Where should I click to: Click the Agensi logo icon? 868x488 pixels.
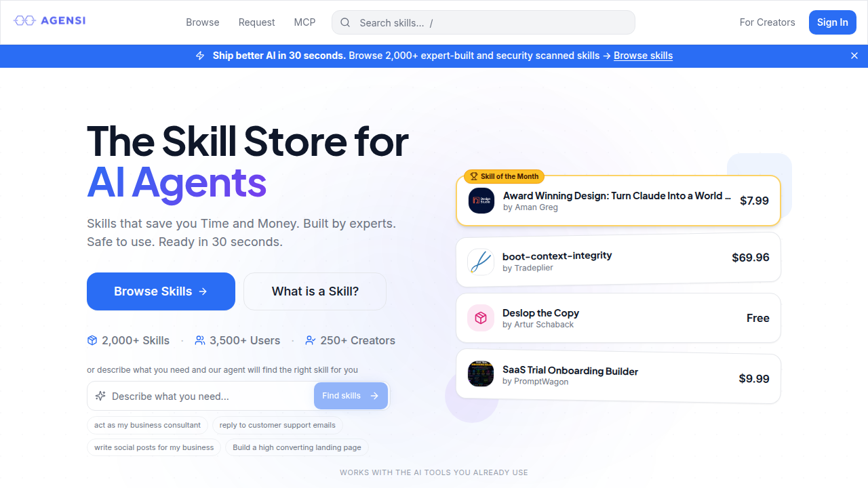(x=25, y=21)
